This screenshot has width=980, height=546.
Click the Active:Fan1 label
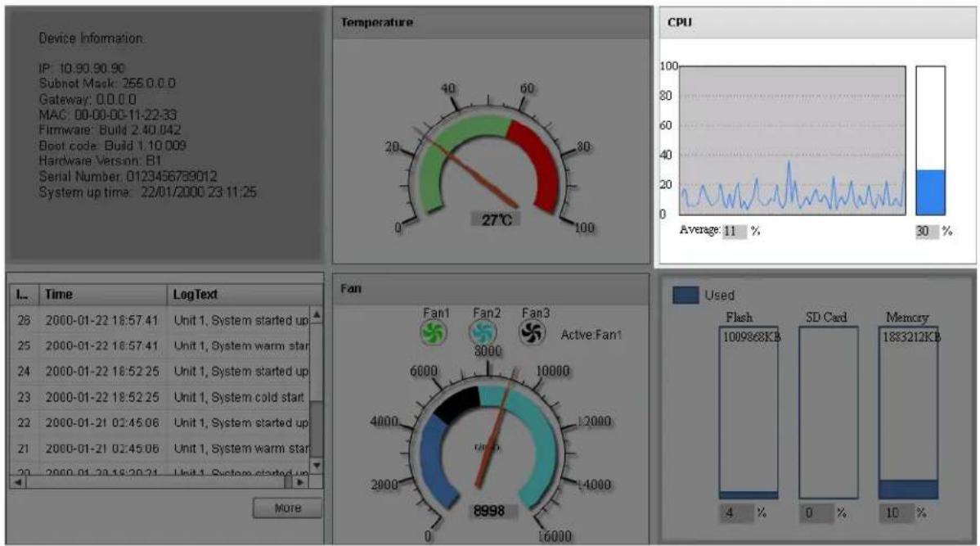(x=591, y=335)
